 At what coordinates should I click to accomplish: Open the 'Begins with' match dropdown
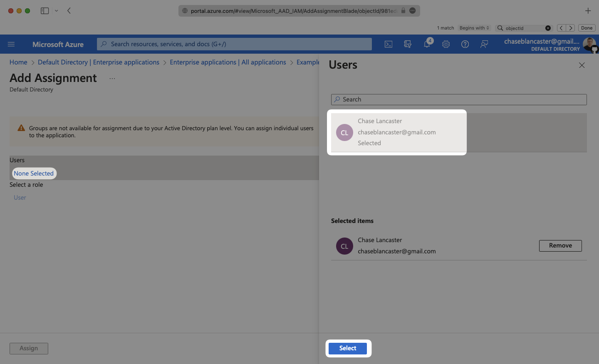(x=474, y=28)
